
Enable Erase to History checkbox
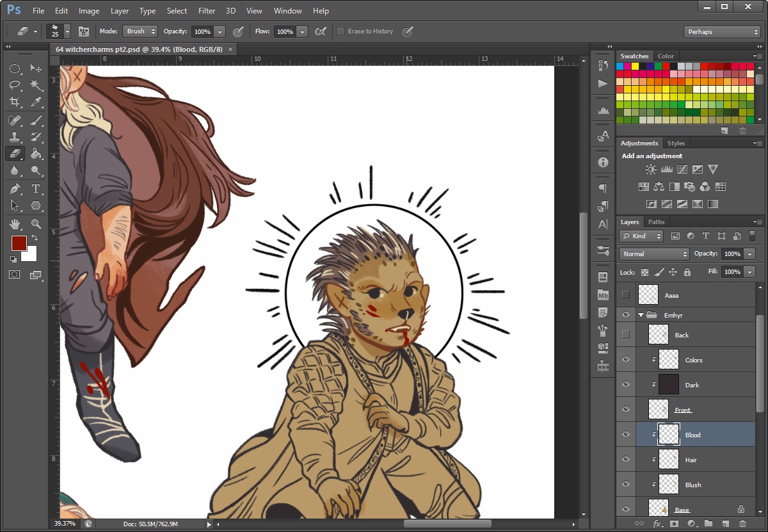click(340, 31)
